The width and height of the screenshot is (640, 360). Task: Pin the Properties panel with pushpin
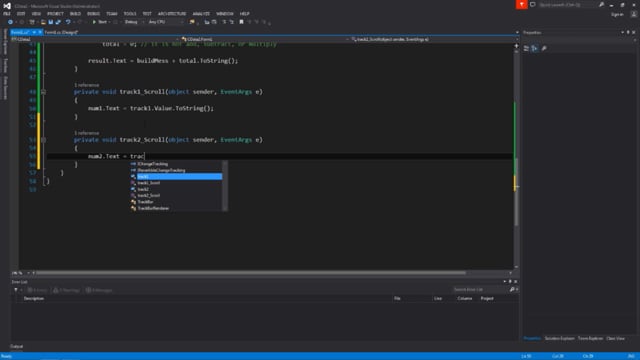[x=628, y=32]
